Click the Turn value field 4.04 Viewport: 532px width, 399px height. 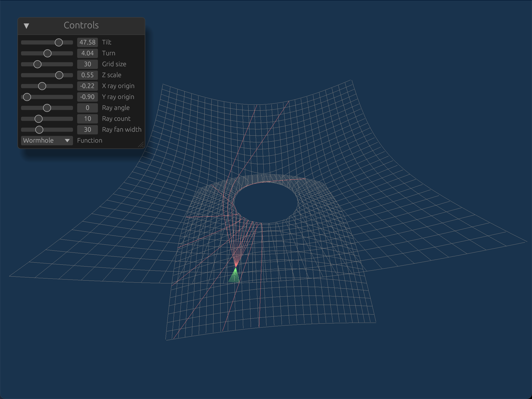pyautogui.click(x=87, y=53)
